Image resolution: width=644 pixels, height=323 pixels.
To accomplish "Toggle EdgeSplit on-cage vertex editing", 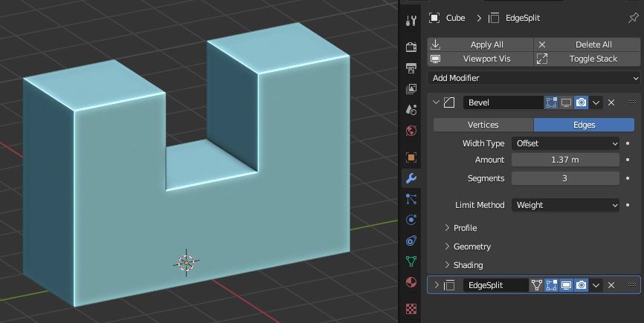I will [x=536, y=285].
